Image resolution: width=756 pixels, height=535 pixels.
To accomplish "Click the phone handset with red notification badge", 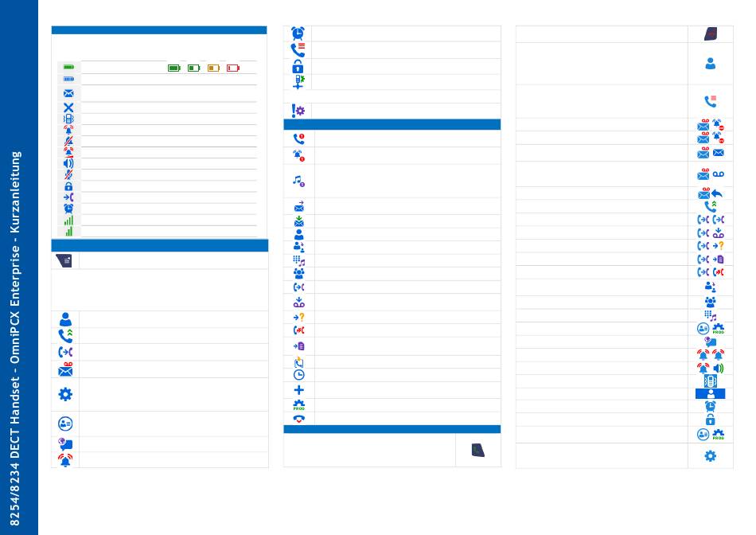I will (299, 139).
